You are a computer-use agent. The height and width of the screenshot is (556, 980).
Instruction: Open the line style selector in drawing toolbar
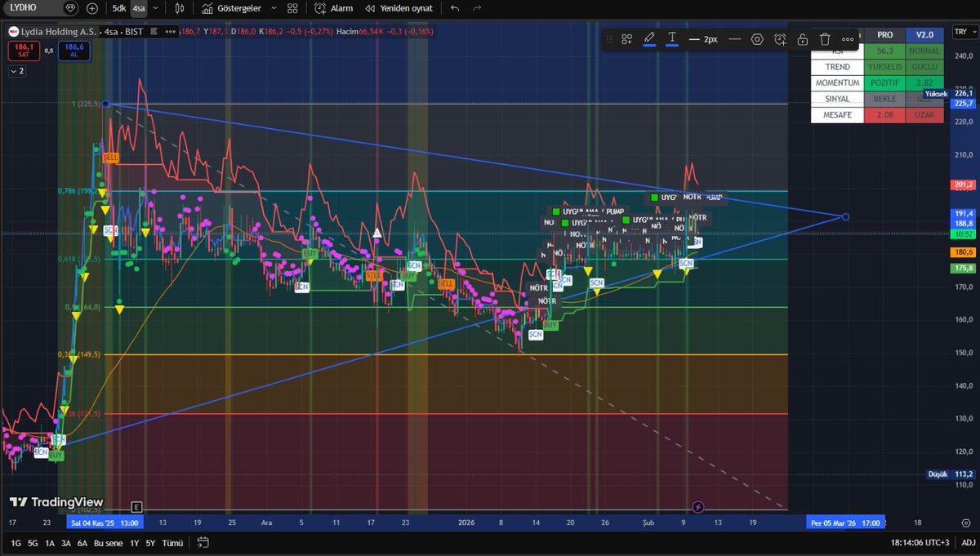(734, 38)
